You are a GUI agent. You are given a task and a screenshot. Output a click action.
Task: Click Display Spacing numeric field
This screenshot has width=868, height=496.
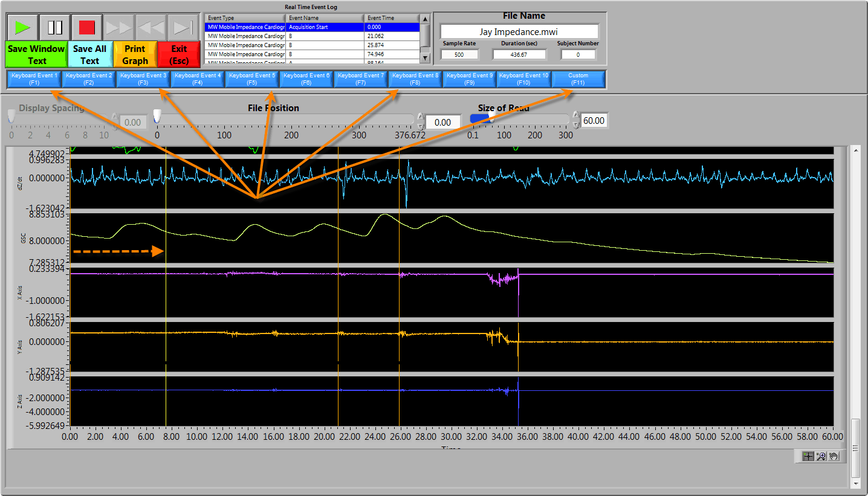click(132, 122)
